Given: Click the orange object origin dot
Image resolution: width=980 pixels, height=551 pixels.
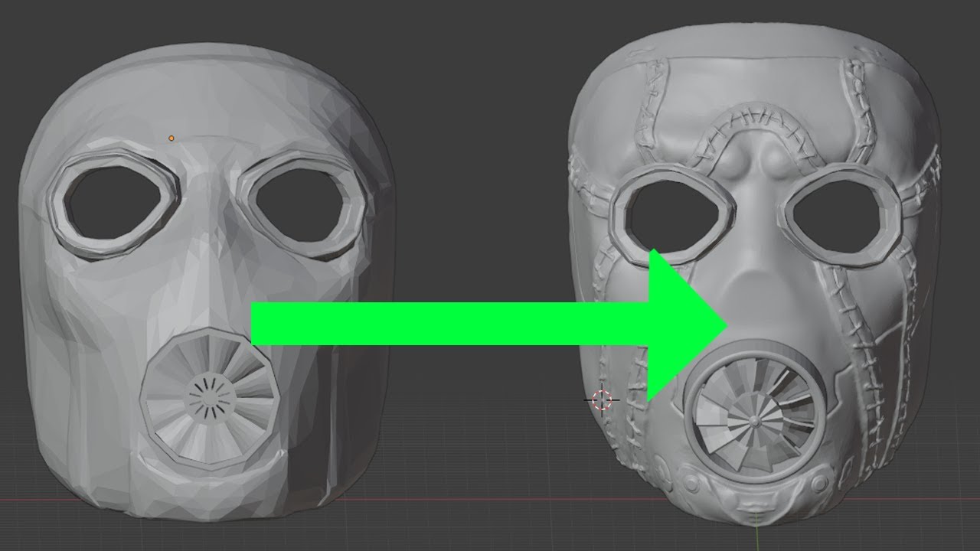Looking at the screenshot, I should point(171,139).
